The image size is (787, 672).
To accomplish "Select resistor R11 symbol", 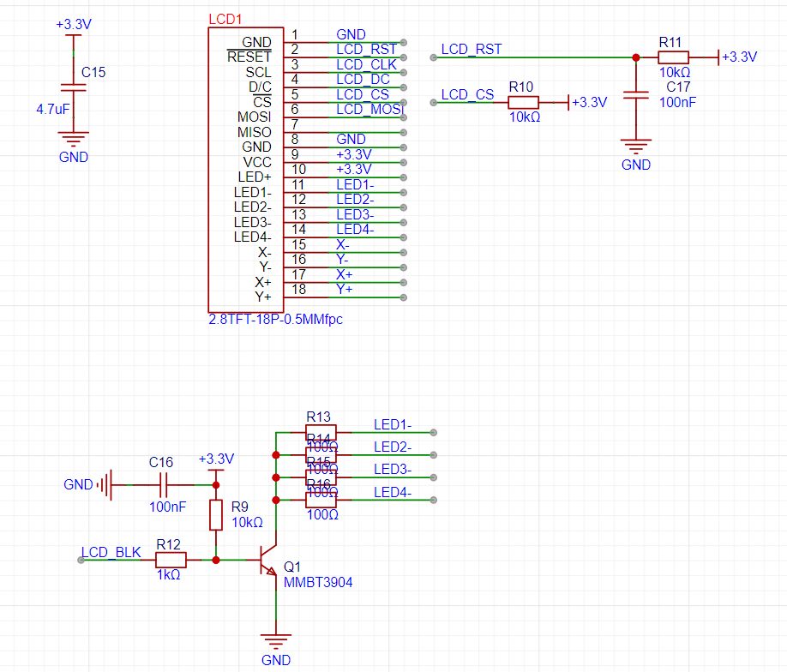I will coord(673,57).
